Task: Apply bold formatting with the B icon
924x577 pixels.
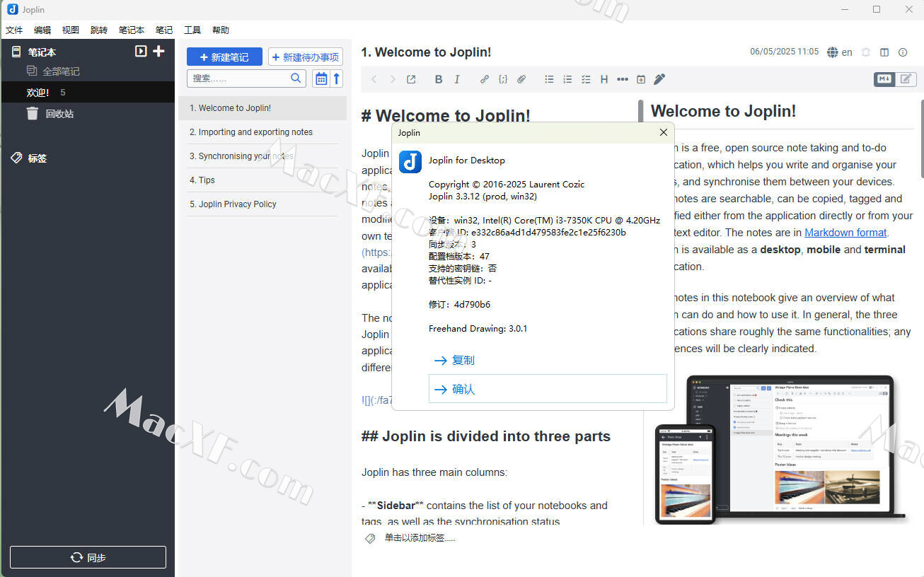Action: (x=439, y=79)
